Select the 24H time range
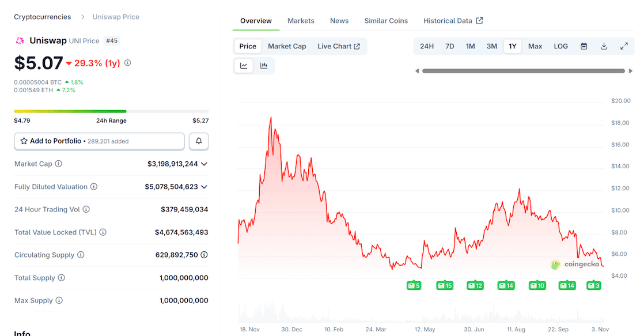 coord(427,46)
